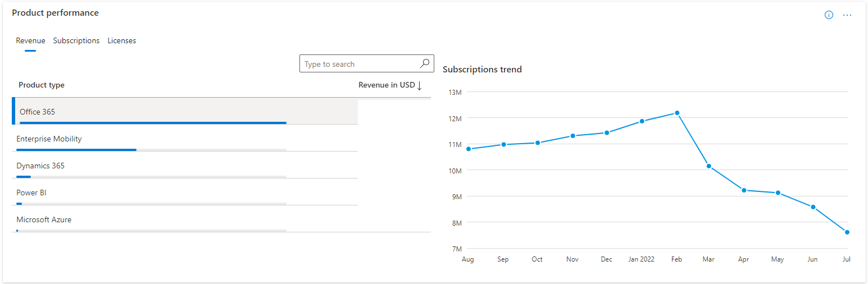The width and height of the screenshot is (868, 284).
Task: Click the magnifier search icon
Action: (x=425, y=63)
